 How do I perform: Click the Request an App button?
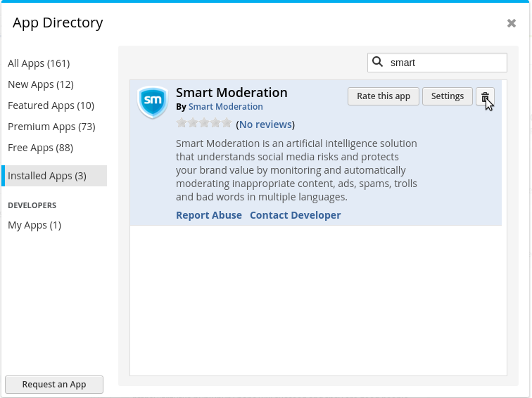coord(54,385)
